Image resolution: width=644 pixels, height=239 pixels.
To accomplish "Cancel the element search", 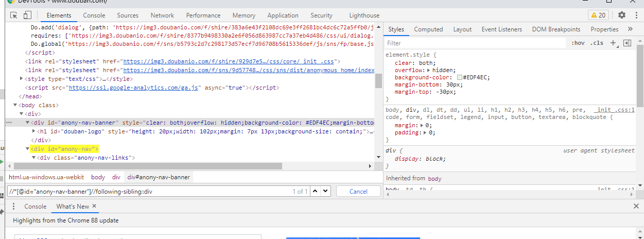I will 358,191.
